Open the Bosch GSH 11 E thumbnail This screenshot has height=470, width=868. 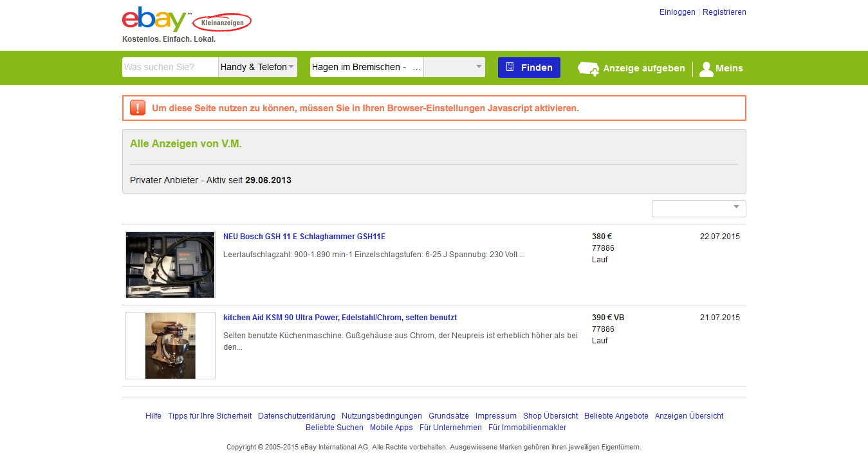tap(171, 265)
